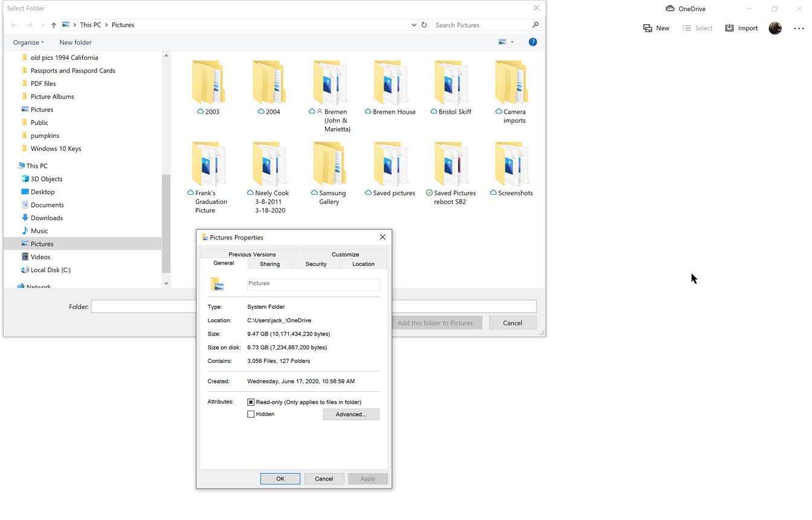The image size is (812, 520).
Task: Click the OneDrive Import button
Action: [741, 28]
